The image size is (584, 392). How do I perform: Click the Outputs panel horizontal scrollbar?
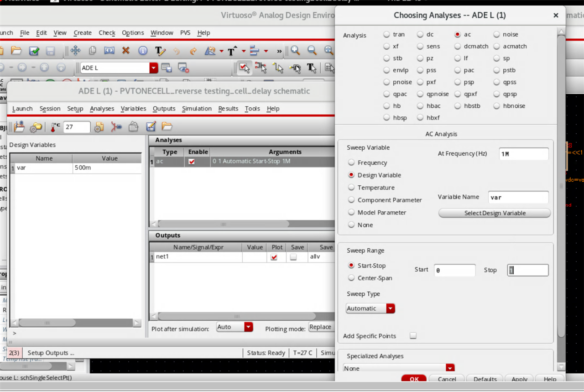point(236,316)
